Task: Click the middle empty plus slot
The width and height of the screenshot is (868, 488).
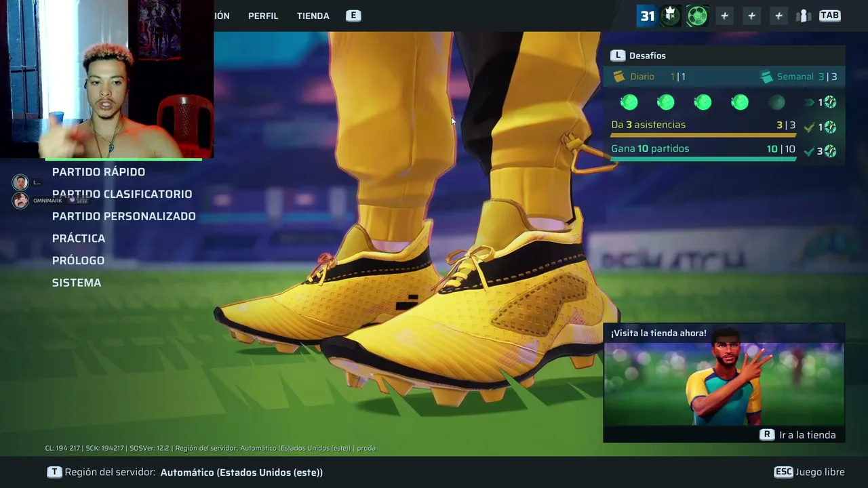Action: tap(751, 16)
